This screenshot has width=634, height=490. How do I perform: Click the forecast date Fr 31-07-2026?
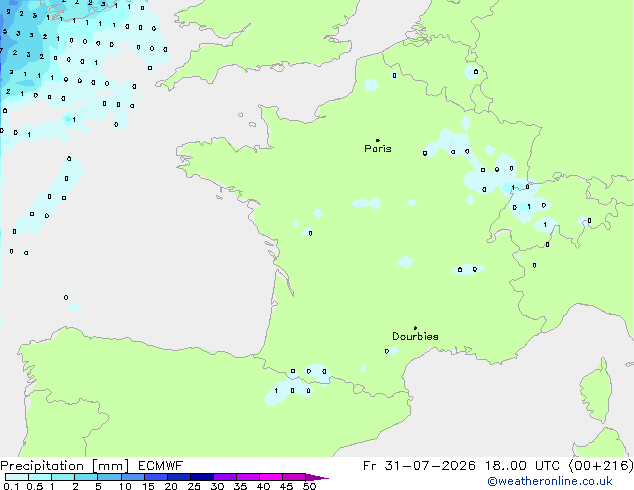419,466
